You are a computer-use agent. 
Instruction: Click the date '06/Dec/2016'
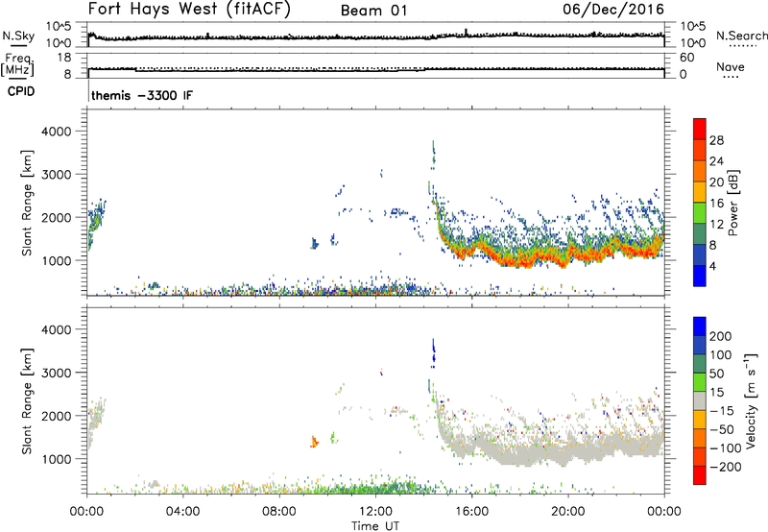(613, 9)
